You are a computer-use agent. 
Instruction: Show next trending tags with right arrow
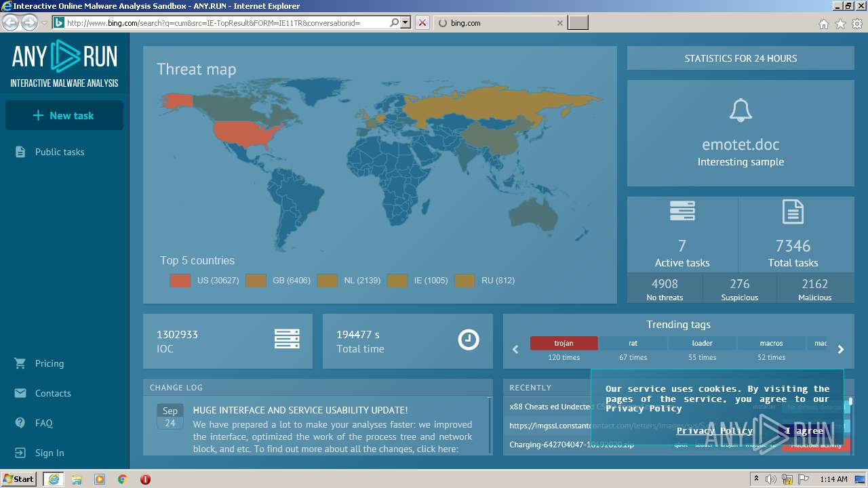[841, 350]
